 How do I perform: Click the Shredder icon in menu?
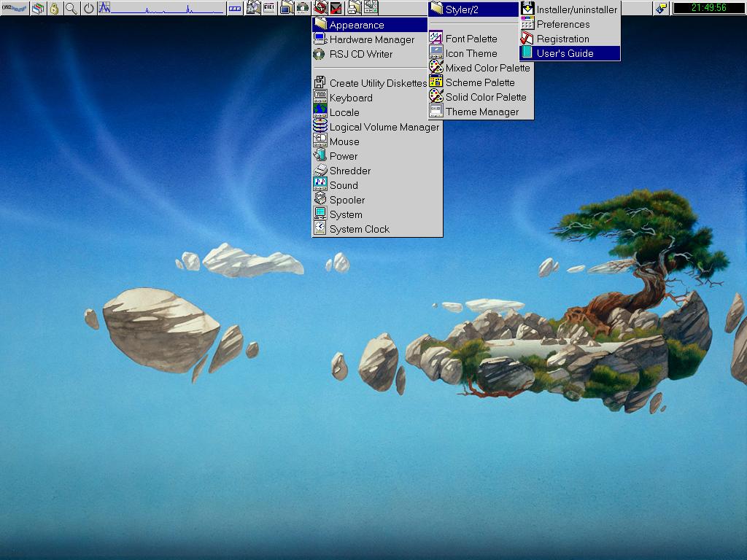coord(320,171)
